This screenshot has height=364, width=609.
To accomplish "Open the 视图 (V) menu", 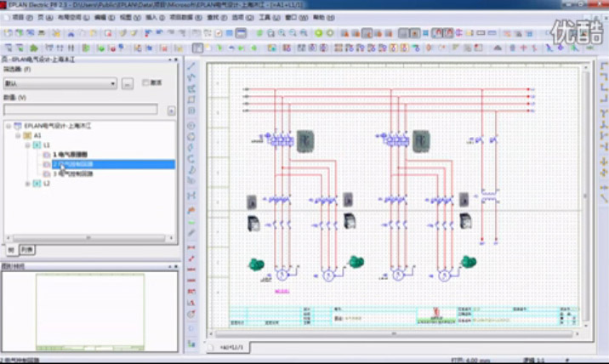I will point(130,18).
